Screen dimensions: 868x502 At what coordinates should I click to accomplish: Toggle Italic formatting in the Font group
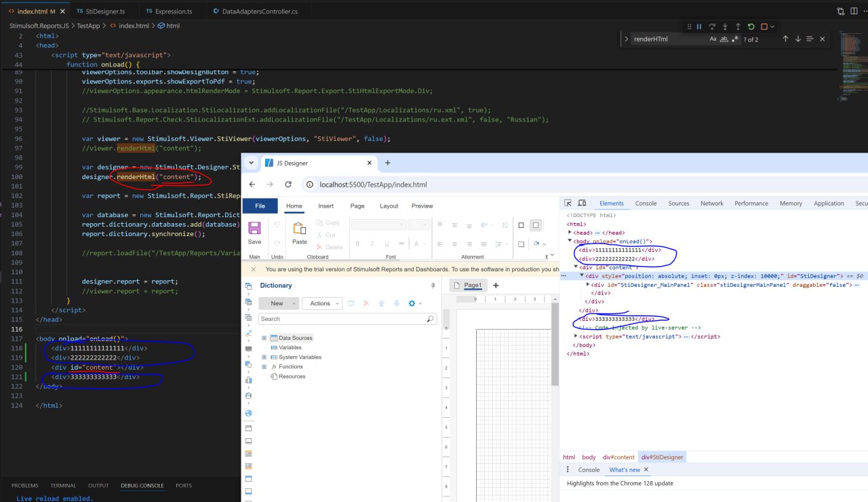[x=372, y=244]
